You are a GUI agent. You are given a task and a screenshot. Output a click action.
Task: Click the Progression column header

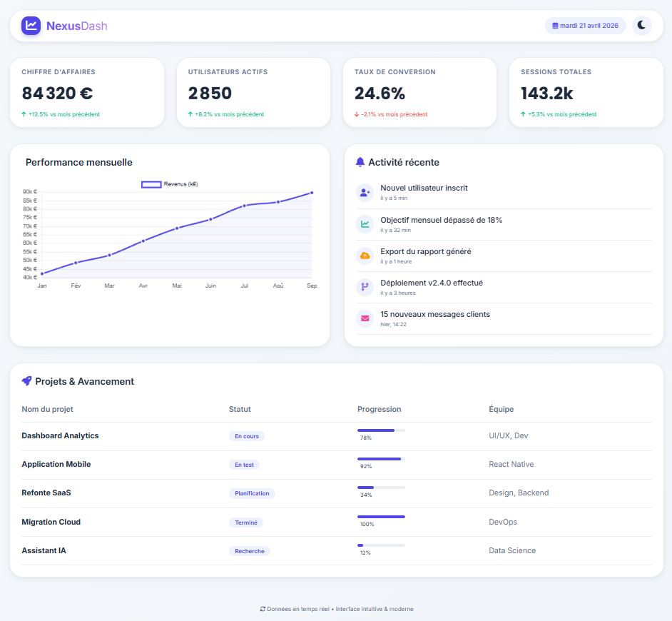pos(380,409)
